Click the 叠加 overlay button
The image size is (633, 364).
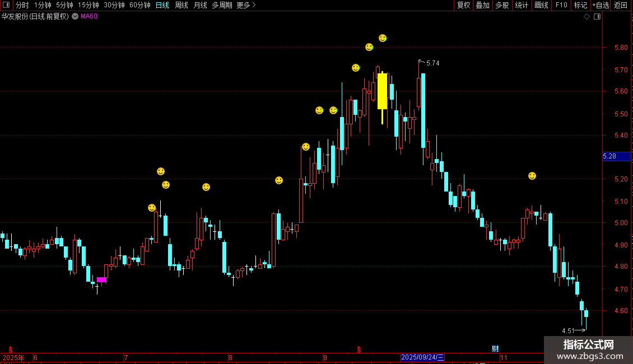[482, 5]
